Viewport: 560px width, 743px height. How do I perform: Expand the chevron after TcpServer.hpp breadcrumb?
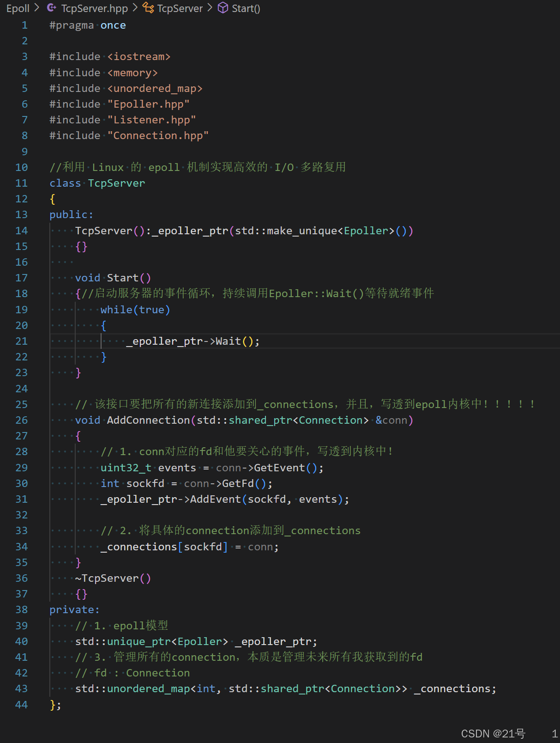click(x=135, y=8)
